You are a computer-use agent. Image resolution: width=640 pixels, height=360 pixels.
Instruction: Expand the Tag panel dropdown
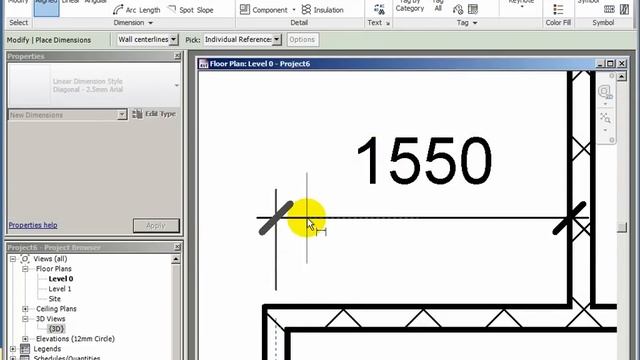(x=475, y=23)
